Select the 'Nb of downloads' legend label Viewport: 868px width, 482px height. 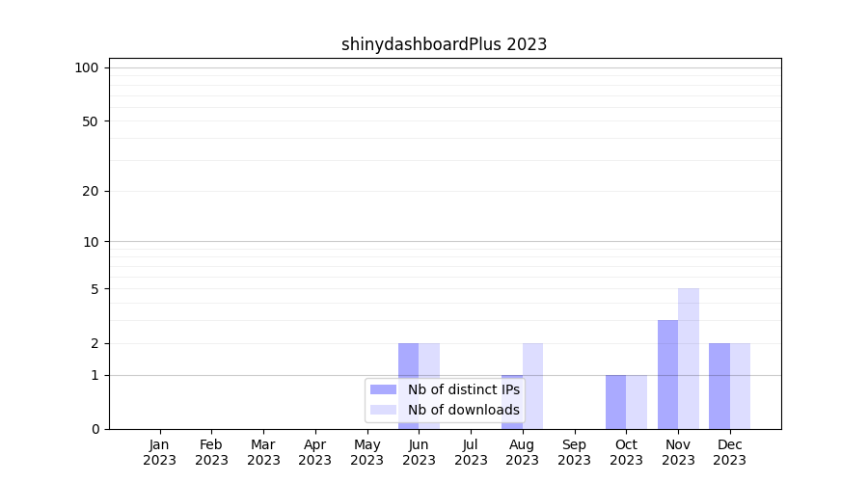(463, 410)
